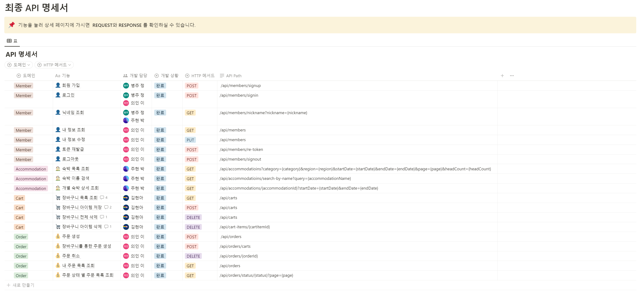The width and height of the screenshot is (644, 296).
Task: Click the money bag icon beside 주문 생성
Action: click(58, 237)
